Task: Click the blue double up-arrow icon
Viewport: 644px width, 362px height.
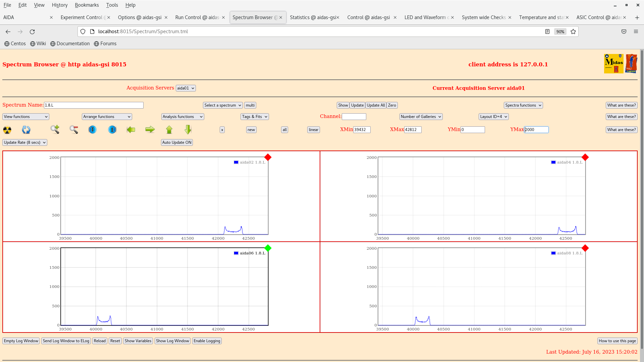Action: (112, 129)
